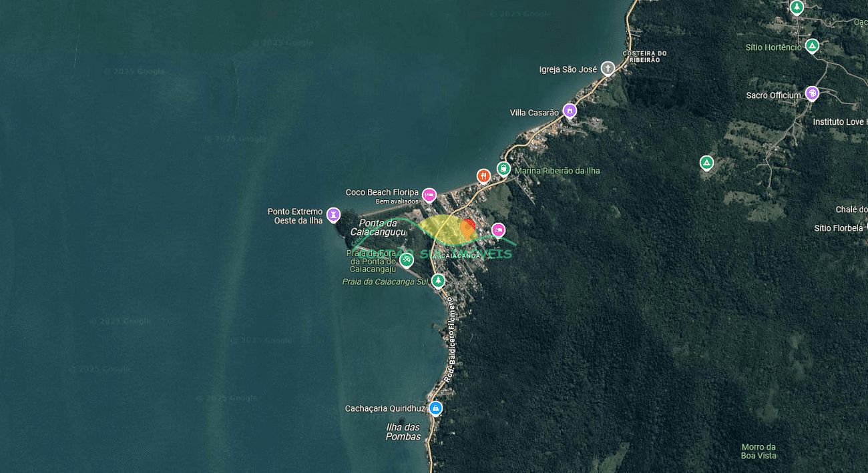Click the Ponta da Caiacanguçu label

tap(379, 227)
